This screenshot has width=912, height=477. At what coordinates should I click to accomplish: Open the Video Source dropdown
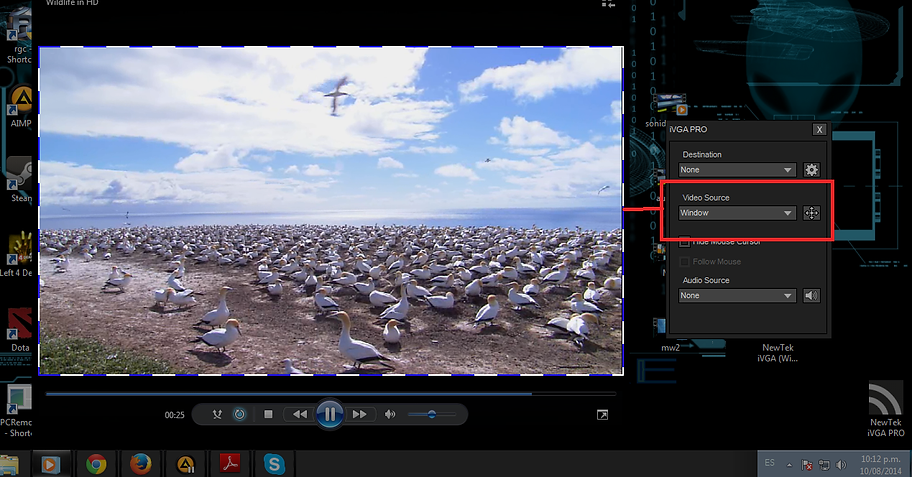(737, 213)
